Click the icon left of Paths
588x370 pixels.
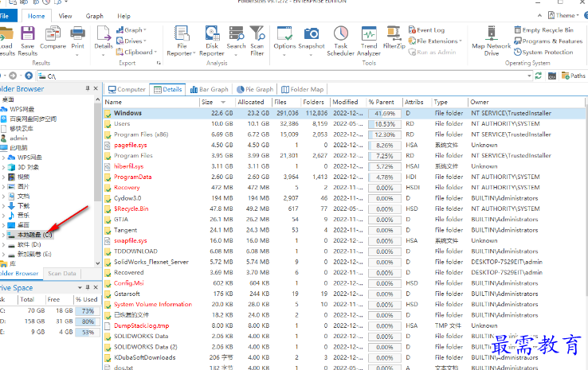(552, 76)
